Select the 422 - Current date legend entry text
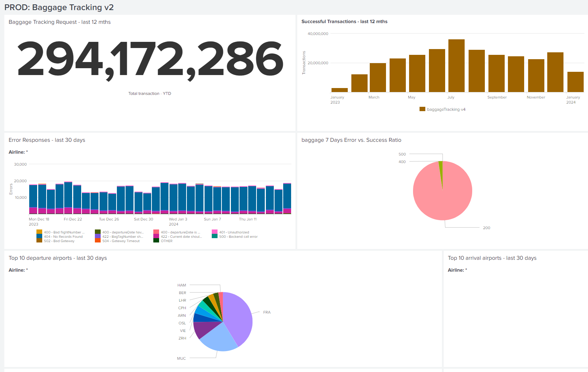Screen dimensions: 588x372 181,237
